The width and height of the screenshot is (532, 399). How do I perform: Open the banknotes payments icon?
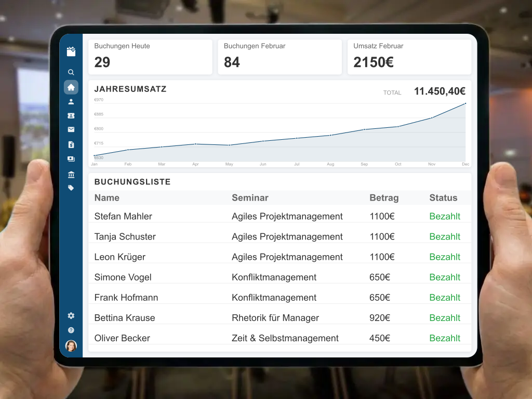click(71, 159)
